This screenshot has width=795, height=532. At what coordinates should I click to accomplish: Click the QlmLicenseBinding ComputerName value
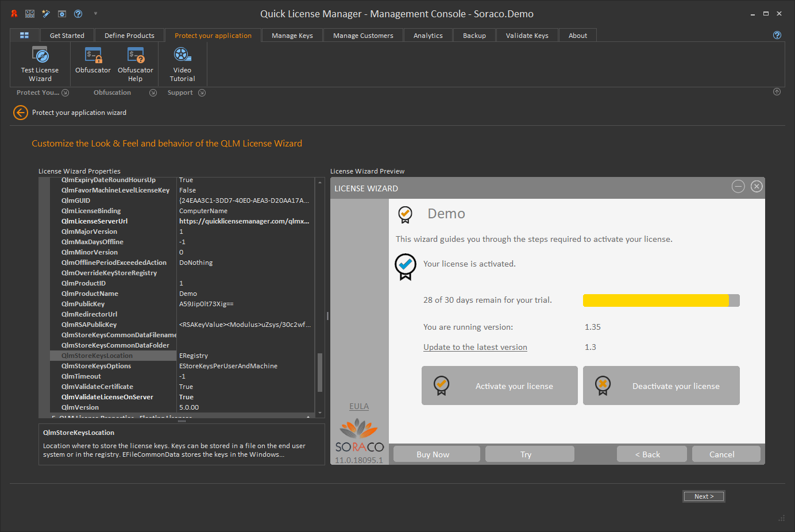click(x=245, y=211)
